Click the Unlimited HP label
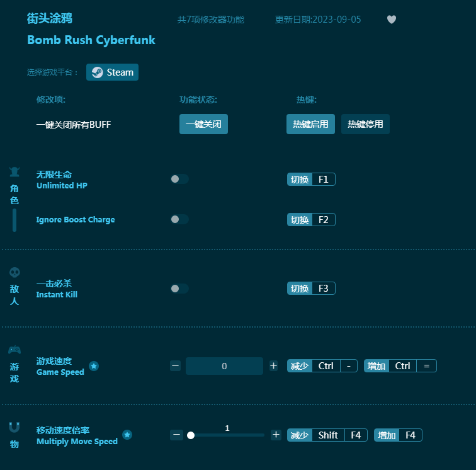The height and width of the screenshot is (470, 476). [62, 185]
